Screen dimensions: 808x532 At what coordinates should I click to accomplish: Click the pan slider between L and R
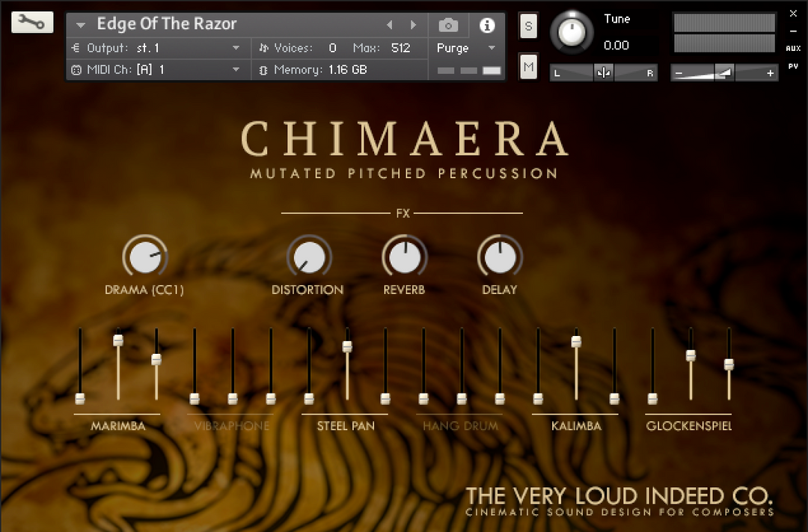coord(604,73)
